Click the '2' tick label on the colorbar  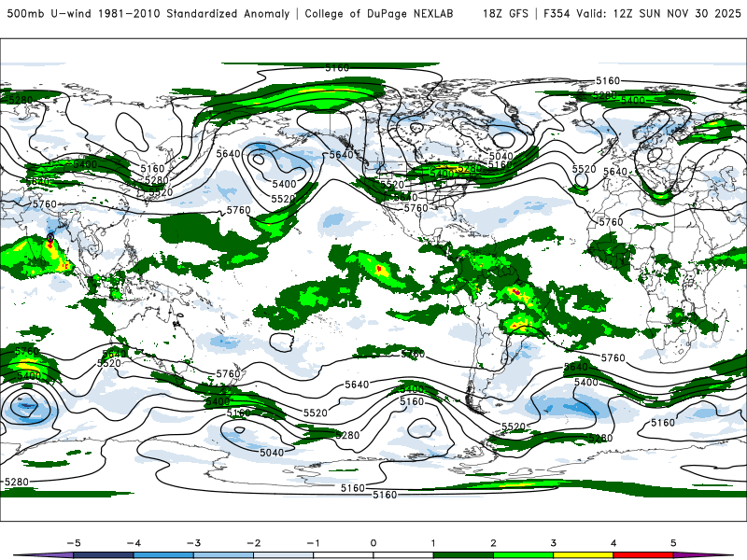pos(494,543)
